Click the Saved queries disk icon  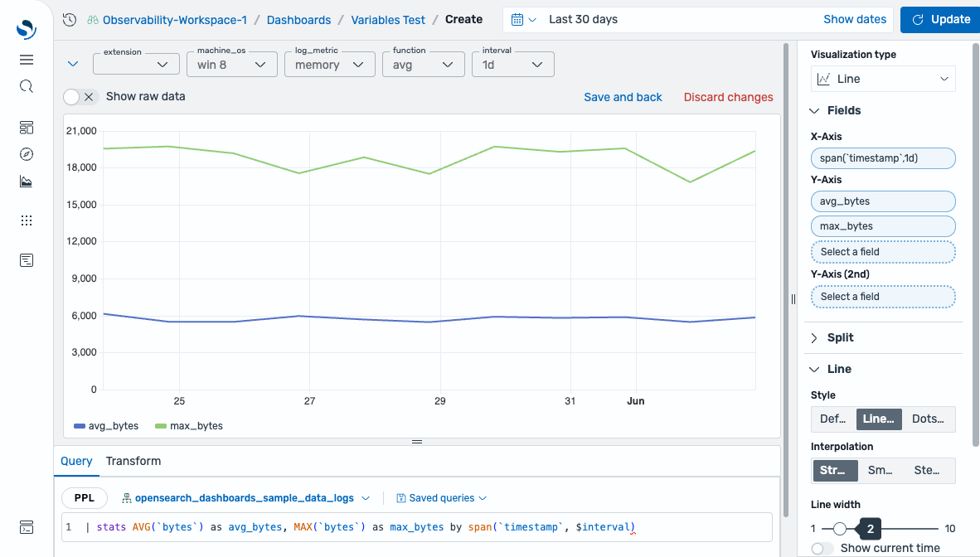pyautogui.click(x=401, y=498)
